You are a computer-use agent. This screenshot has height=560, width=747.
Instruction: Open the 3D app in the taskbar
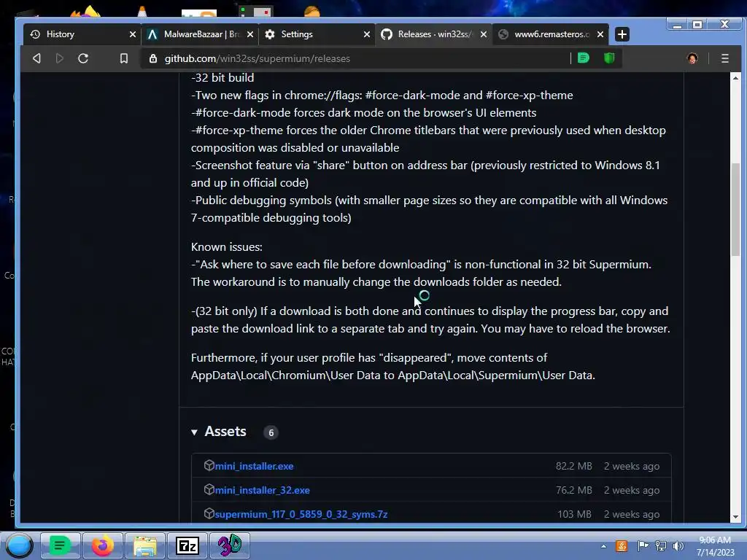230,545
